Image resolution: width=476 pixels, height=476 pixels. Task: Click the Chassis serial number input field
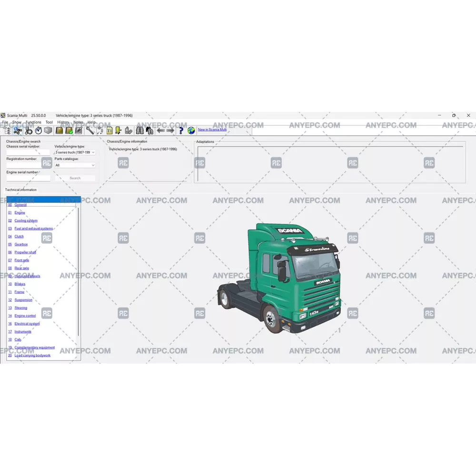(x=28, y=152)
